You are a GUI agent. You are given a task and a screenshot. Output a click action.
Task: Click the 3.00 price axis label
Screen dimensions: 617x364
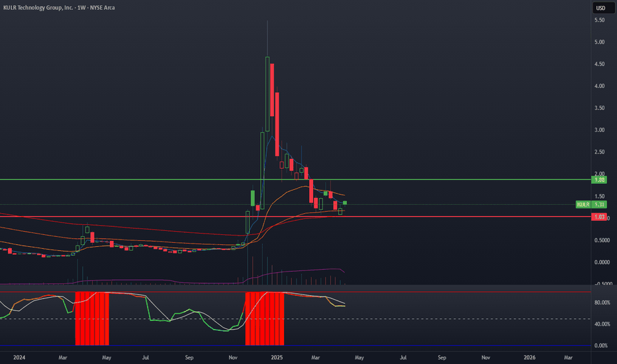600,130
